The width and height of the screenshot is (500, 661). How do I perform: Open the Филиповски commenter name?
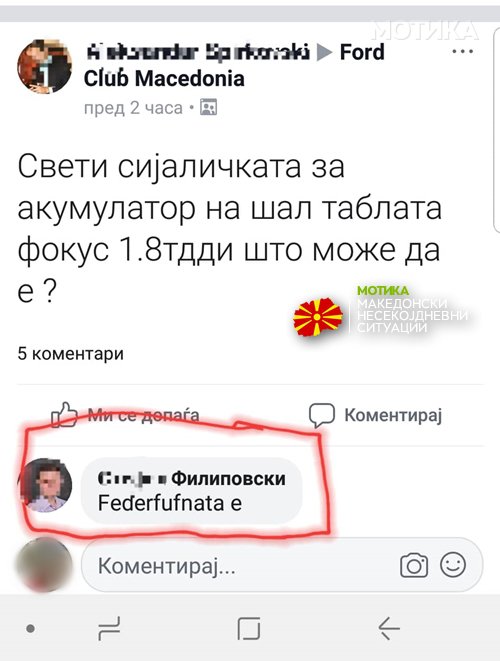[192, 478]
